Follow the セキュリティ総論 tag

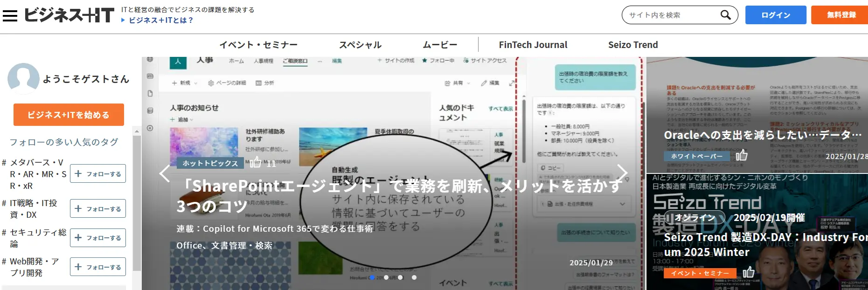pyautogui.click(x=98, y=238)
